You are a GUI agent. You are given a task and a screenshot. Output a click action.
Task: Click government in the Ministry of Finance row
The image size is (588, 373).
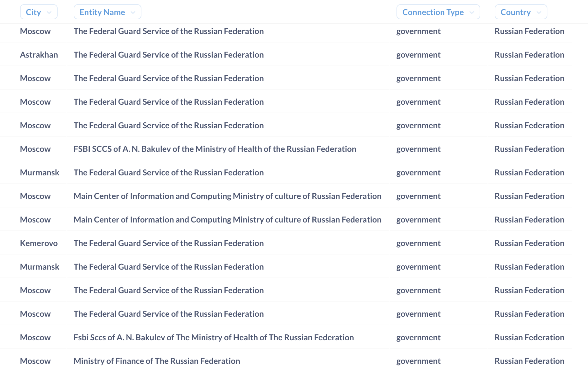[418, 361]
